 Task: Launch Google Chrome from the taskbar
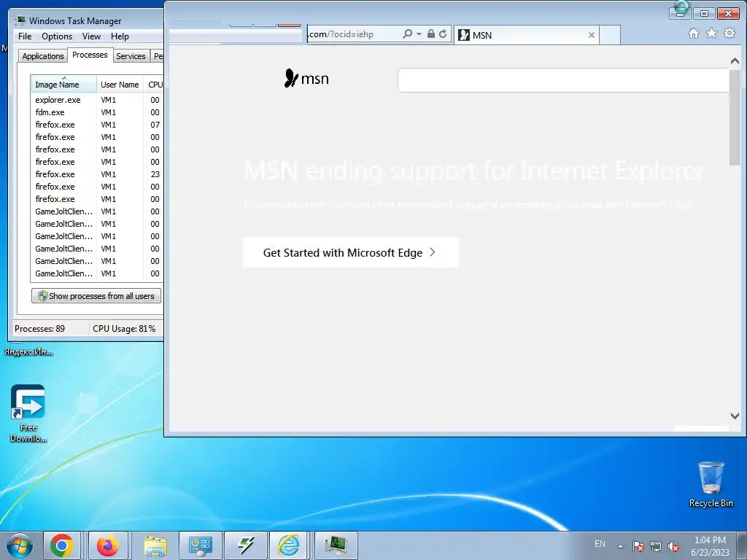(x=62, y=545)
